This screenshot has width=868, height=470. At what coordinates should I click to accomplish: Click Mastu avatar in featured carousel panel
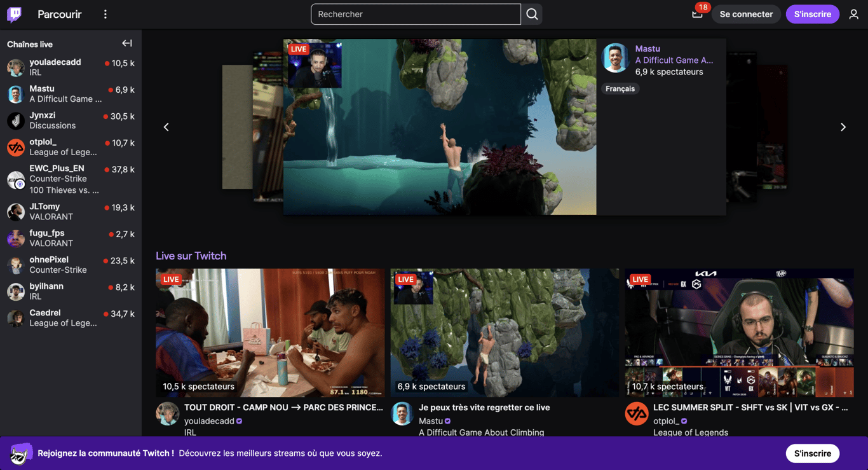pyautogui.click(x=615, y=57)
